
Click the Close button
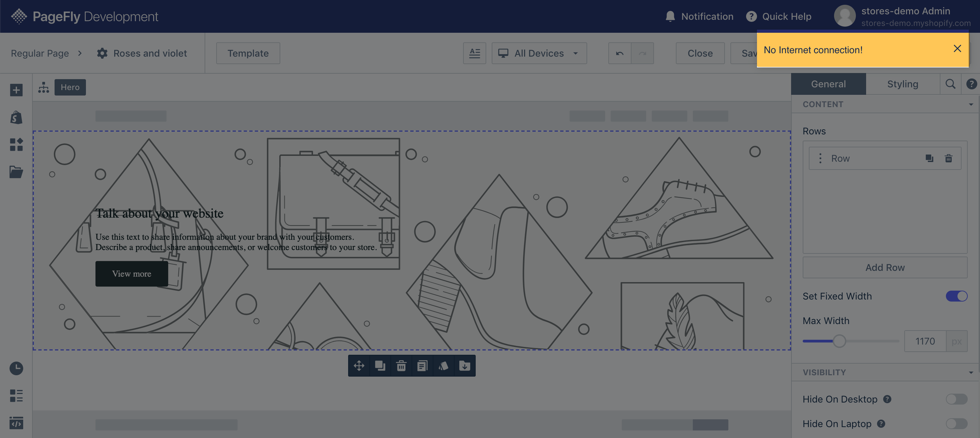click(700, 53)
